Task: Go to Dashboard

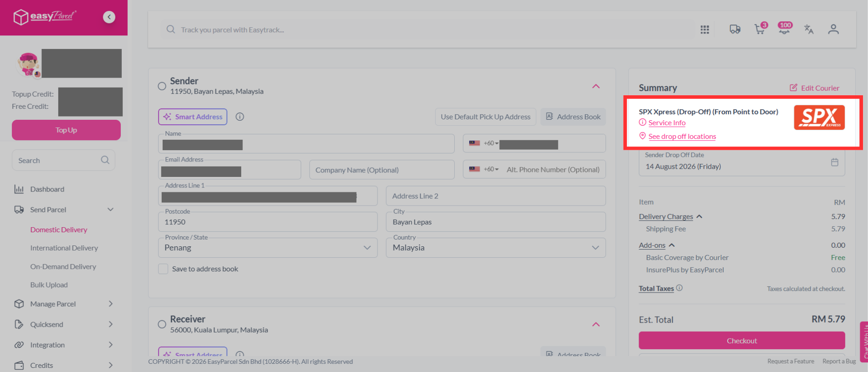Action: (x=47, y=189)
